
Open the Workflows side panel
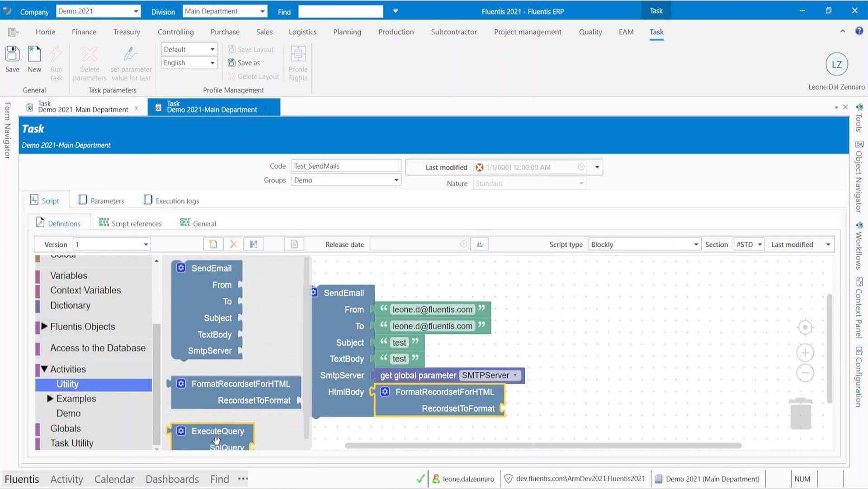click(859, 246)
